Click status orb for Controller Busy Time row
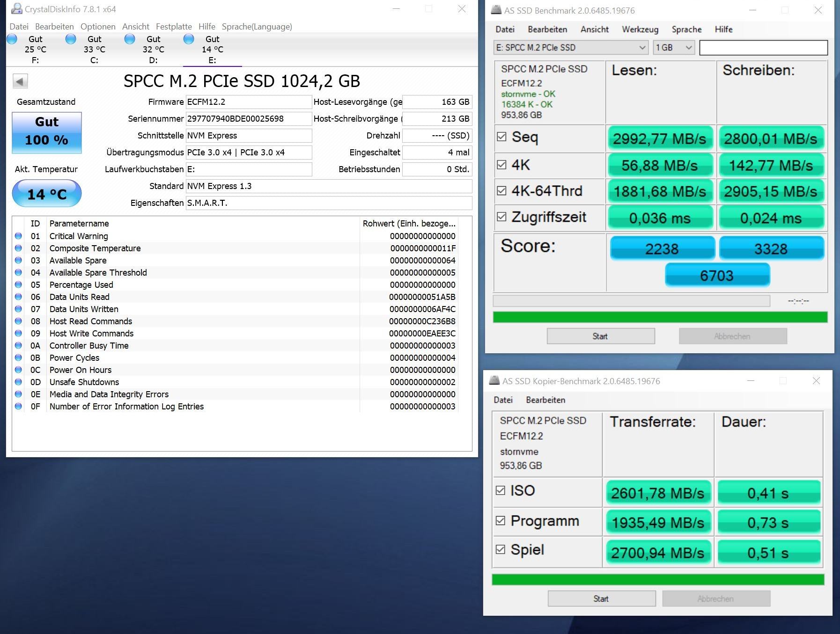840x634 pixels. [18, 345]
